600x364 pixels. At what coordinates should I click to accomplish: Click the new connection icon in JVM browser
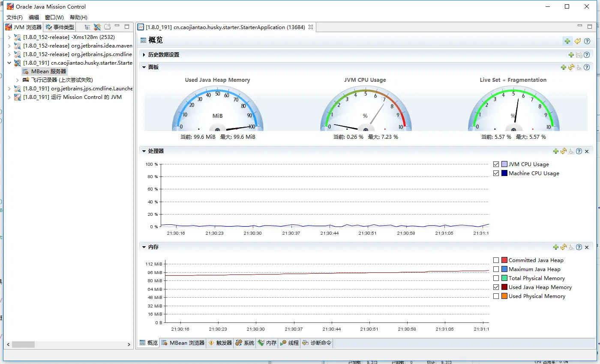pos(97,27)
